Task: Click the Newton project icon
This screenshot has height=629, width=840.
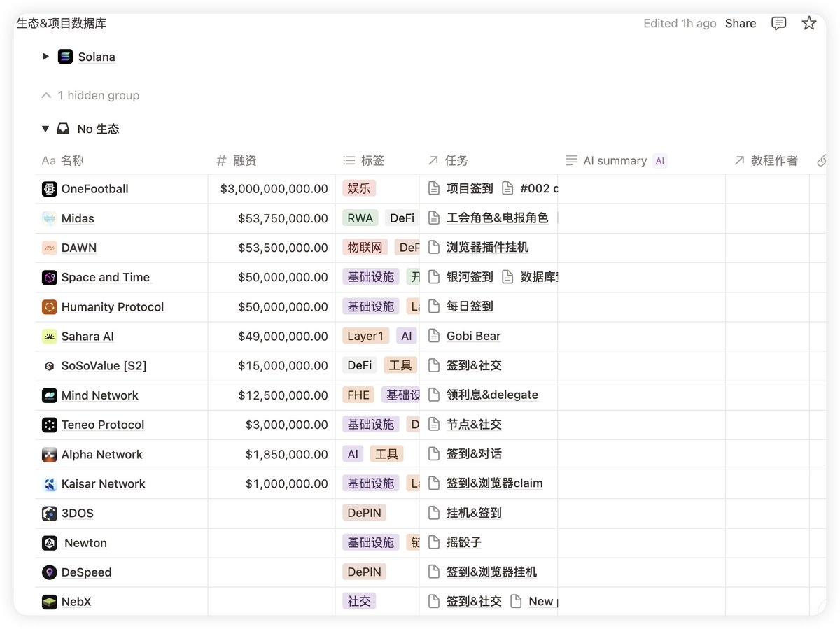Action: 49,543
